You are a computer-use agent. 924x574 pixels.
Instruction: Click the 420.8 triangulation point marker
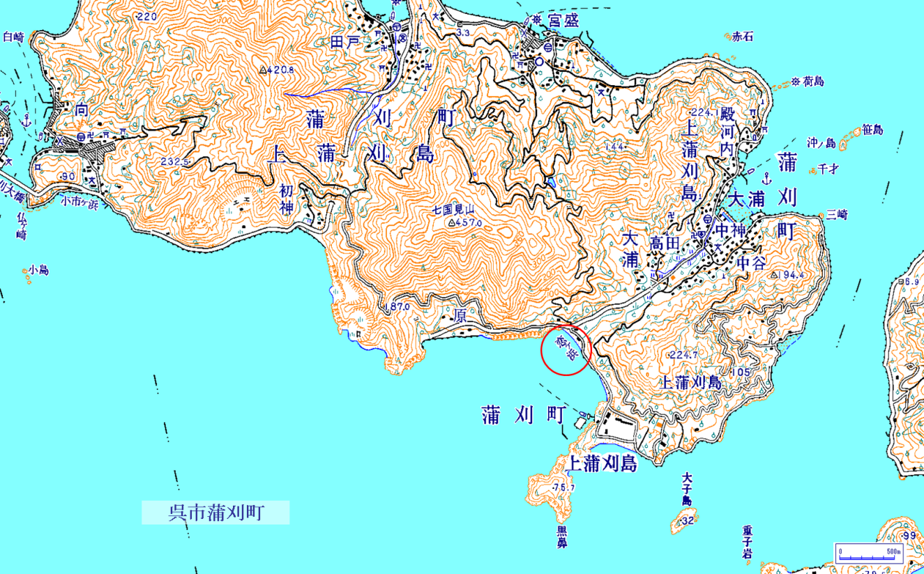coord(263,70)
